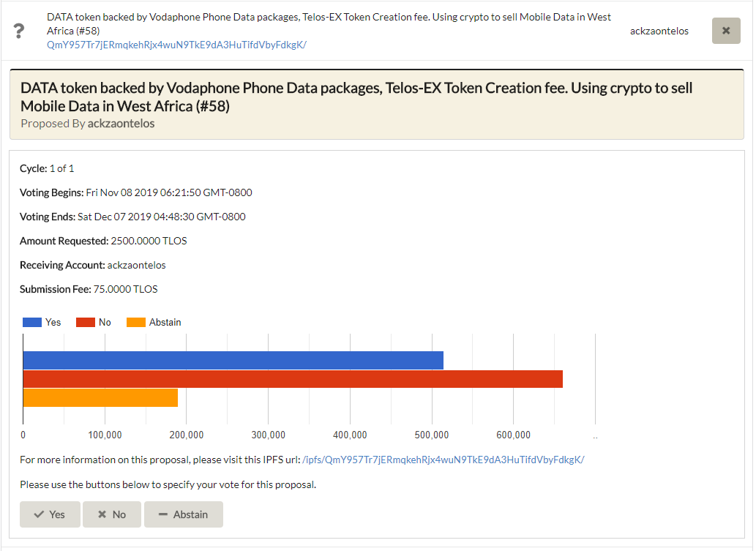756x551 pixels.
Task: Toggle the Yes legend swatch in chart
Action: pyautogui.click(x=32, y=322)
